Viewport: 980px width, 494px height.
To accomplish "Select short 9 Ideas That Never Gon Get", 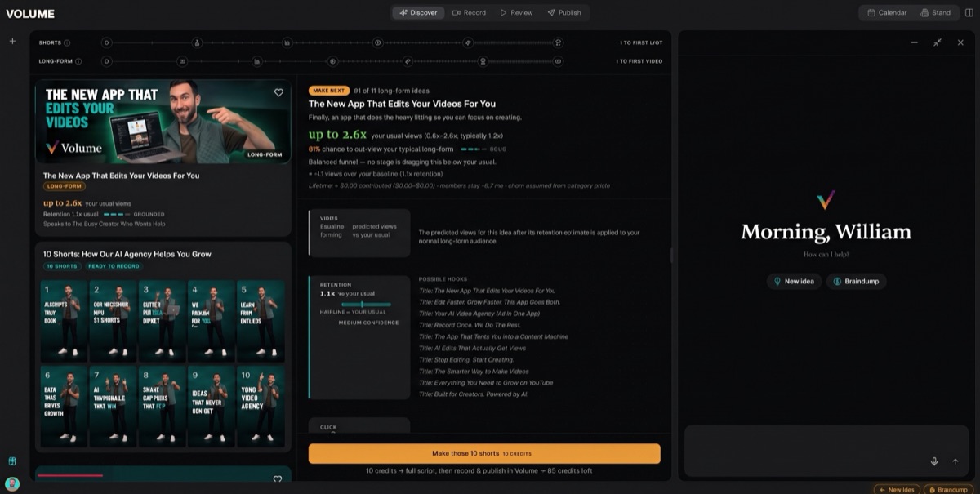I will click(211, 405).
